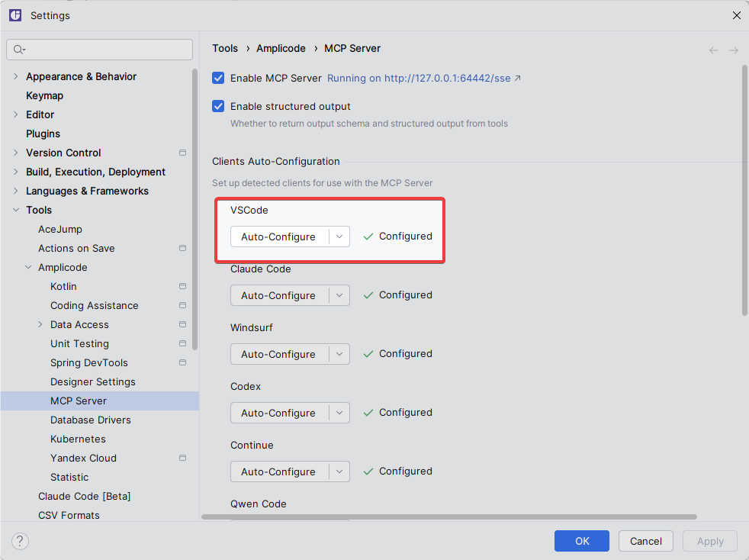The width and height of the screenshot is (749, 560).
Task: Focus the settings search field
Action: tap(99, 50)
